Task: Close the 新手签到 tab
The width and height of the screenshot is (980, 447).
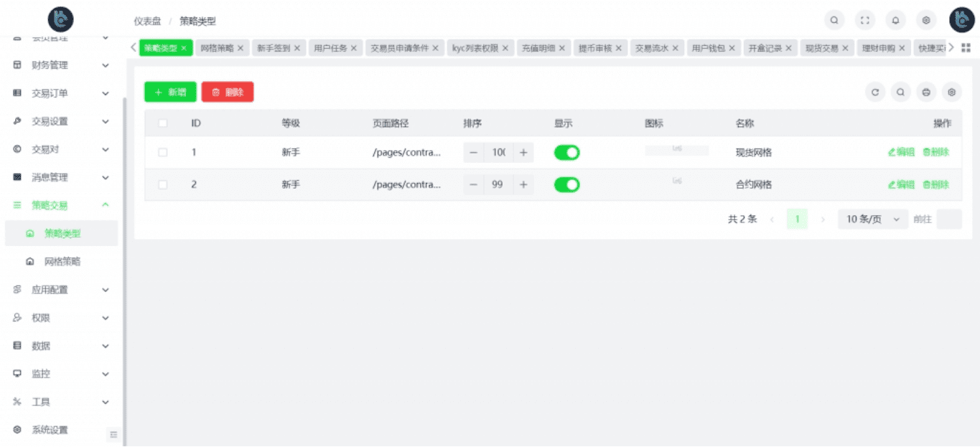Action: [x=297, y=48]
